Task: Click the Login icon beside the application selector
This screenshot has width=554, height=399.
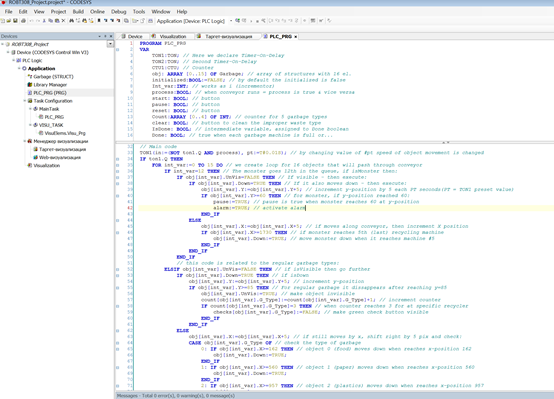Action: tap(238, 21)
